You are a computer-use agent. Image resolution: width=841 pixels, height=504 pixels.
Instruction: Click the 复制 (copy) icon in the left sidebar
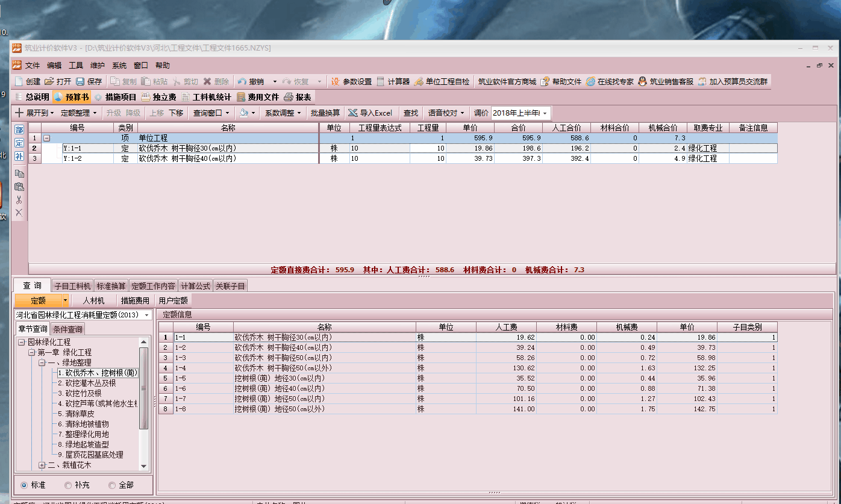19,173
